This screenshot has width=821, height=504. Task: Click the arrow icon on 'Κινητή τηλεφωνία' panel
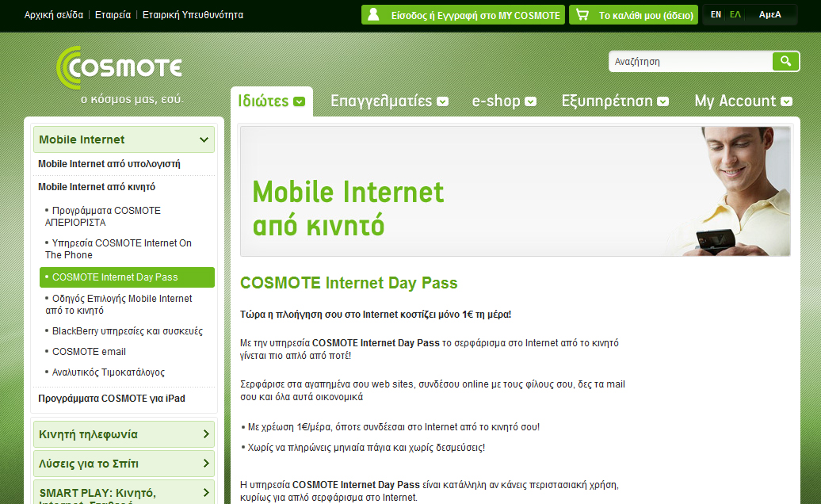(x=208, y=434)
